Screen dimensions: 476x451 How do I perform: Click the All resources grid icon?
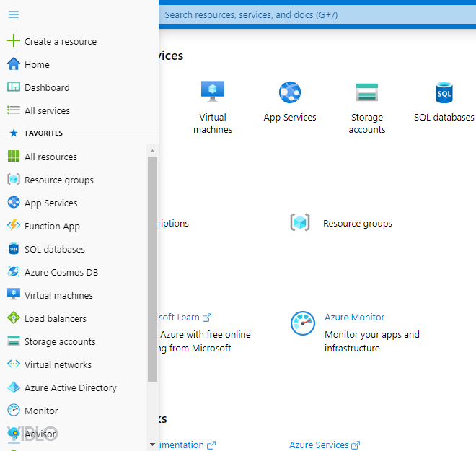pos(14,156)
